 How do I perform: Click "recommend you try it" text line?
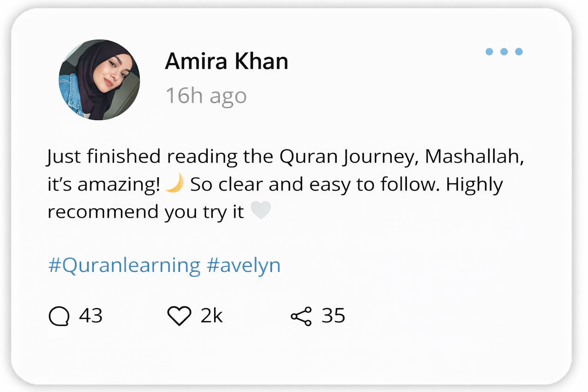145,212
